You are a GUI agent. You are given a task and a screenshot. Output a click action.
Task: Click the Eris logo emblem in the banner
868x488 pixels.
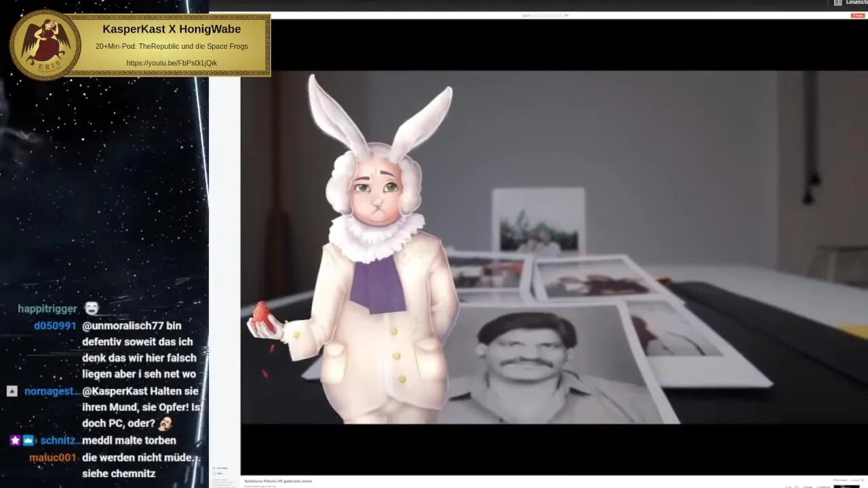pyautogui.click(x=45, y=45)
